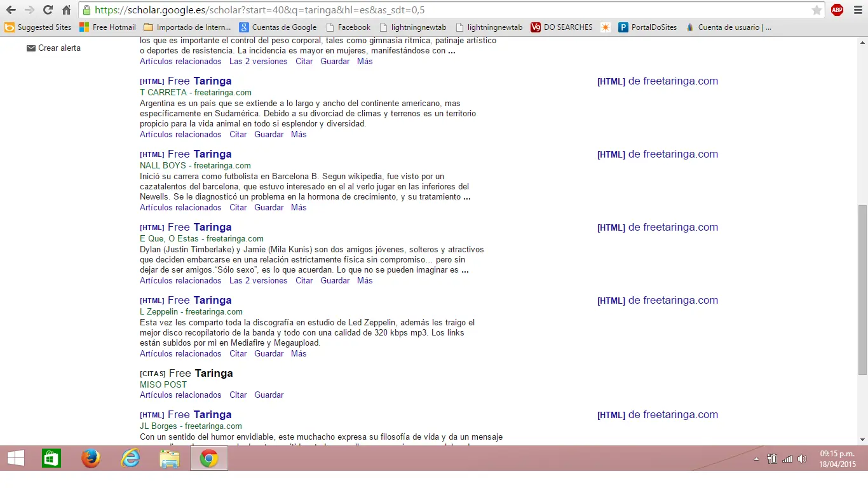Click the scrollbar up arrow
The image size is (868, 488).
pyautogui.click(x=862, y=41)
